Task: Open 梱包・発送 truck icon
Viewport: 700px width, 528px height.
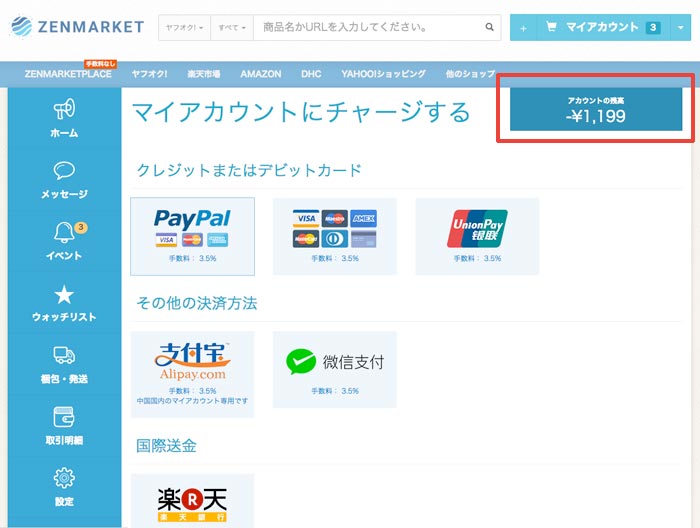Action: click(x=64, y=355)
